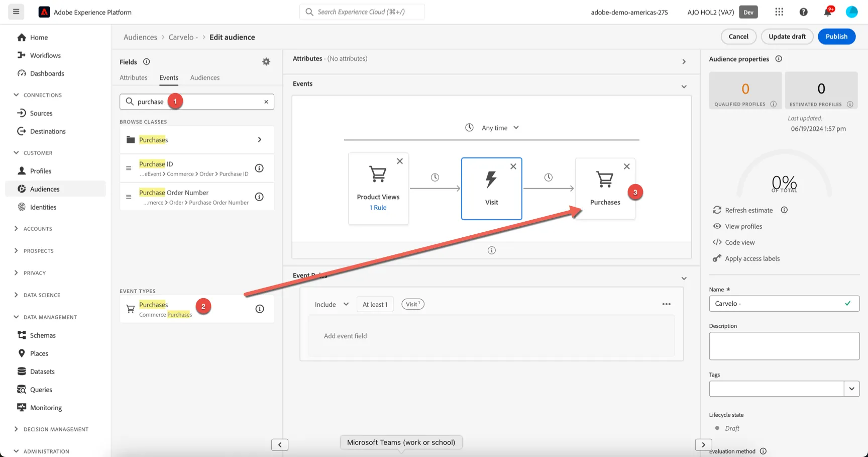Click time constraint clock between Product Views and Visit
Screen dimensions: 868x457
(x=435, y=177)
